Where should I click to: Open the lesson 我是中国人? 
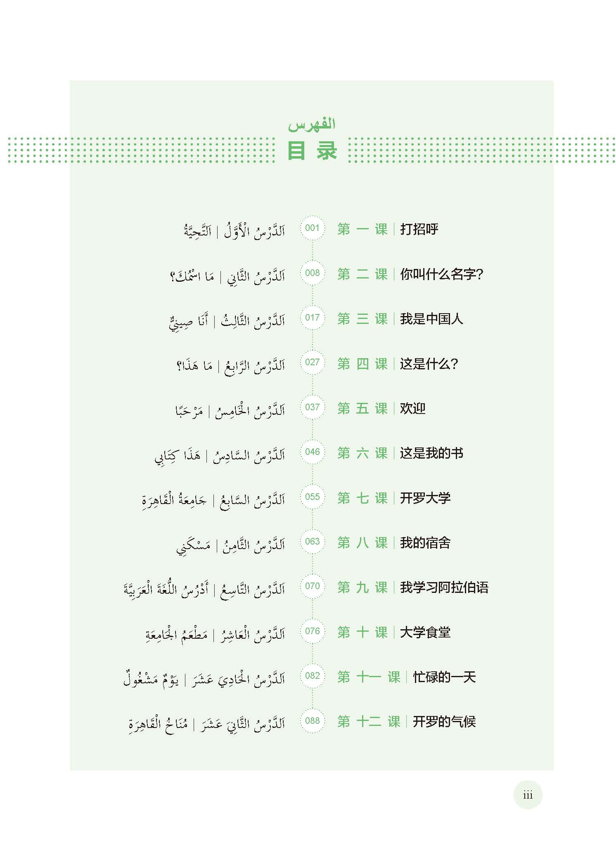pyautogui.click(x=431, y=319)
